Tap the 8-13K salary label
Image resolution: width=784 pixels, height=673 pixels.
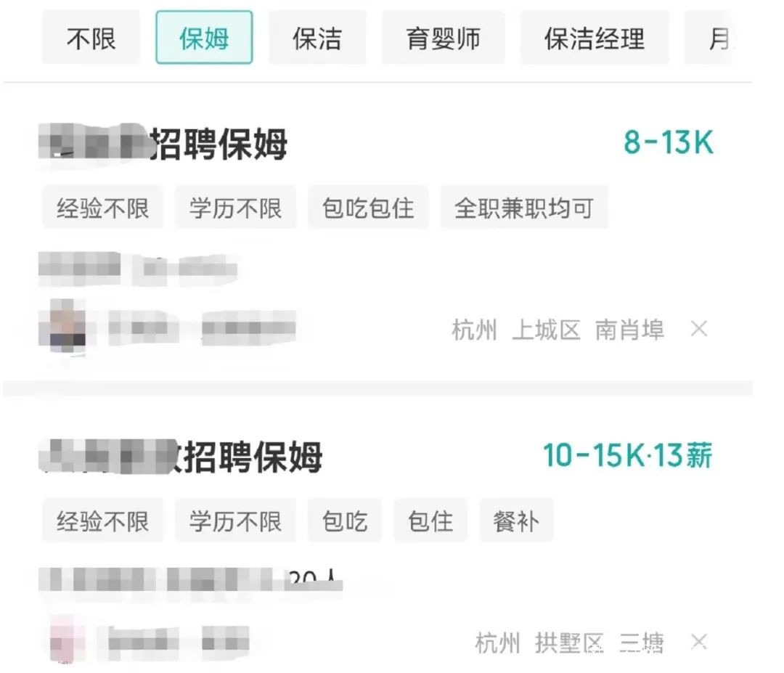[x=669, y=142]
